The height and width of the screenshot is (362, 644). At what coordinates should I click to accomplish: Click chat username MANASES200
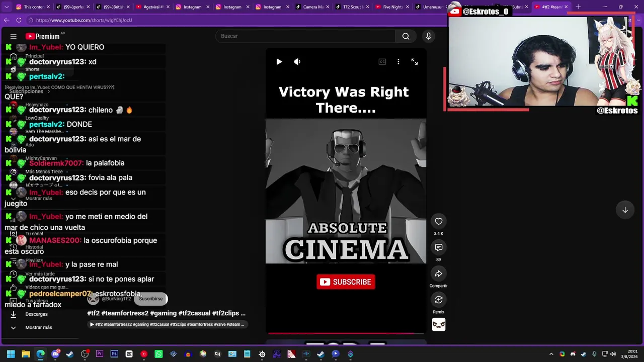click(x=55, y=240)
